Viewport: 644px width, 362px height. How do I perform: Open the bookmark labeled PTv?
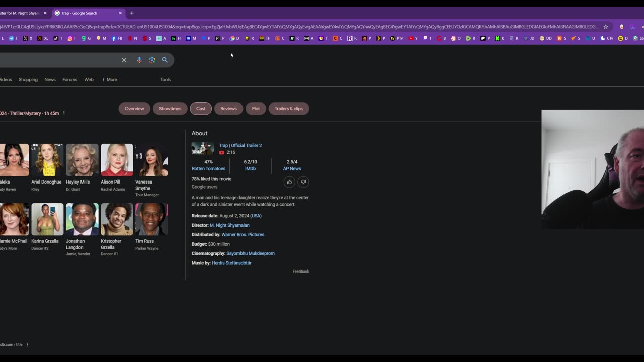[x=397, y=38]
